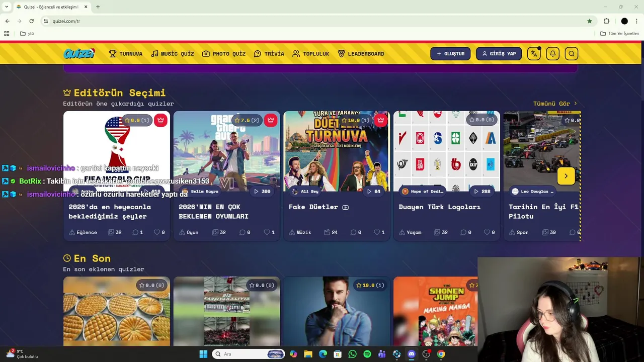Click author Hope of Dedi

click(423, 192)
